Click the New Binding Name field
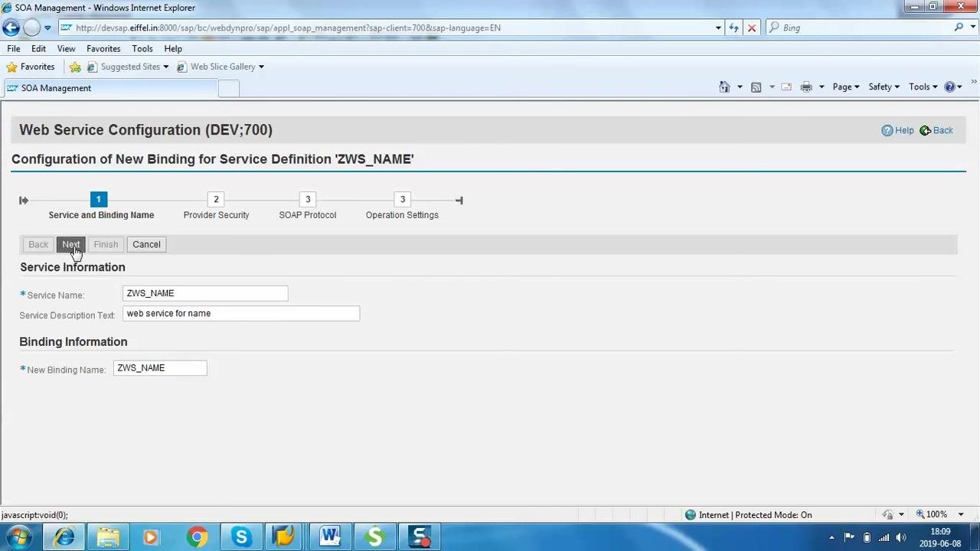The image size is (980, 551). point(160,368)
